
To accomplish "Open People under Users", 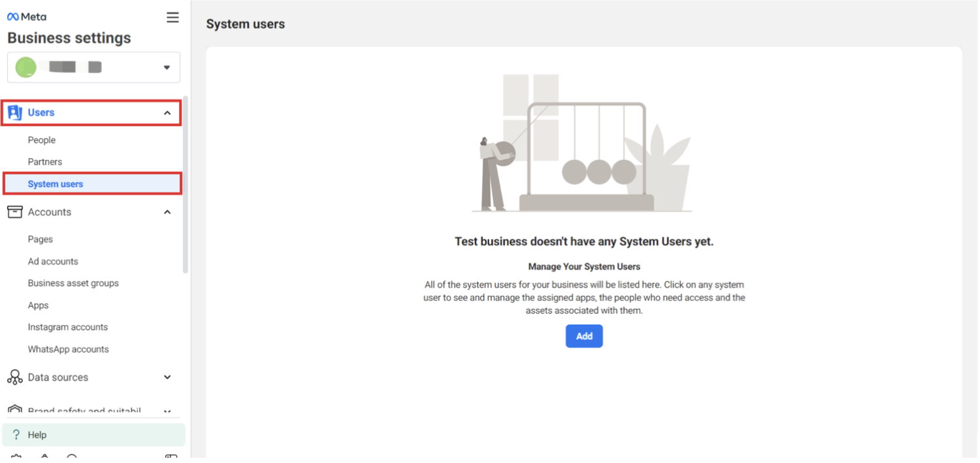I will (x=42, y=140).
